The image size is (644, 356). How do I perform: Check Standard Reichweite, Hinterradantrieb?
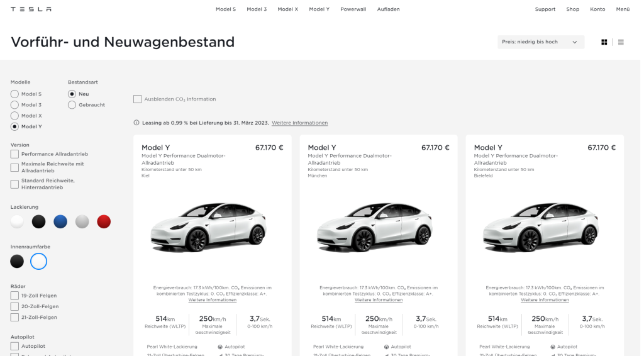15,184
